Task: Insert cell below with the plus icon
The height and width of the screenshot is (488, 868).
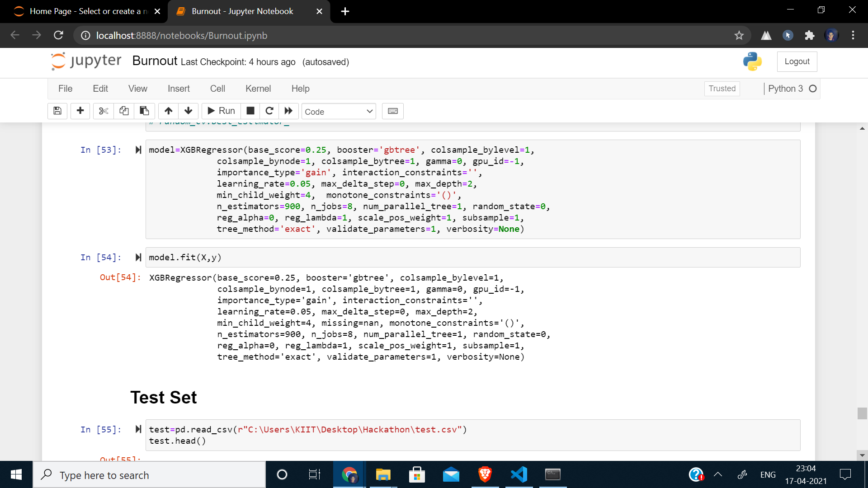Action: click(80, 111)
